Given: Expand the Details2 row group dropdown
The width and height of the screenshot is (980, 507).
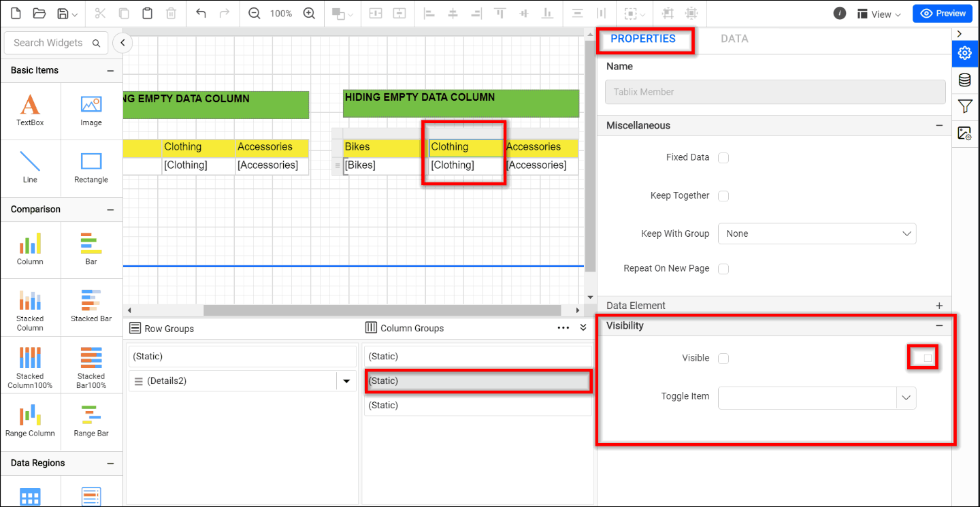Looking at the screenshot, I should click(x=346, y=380).
